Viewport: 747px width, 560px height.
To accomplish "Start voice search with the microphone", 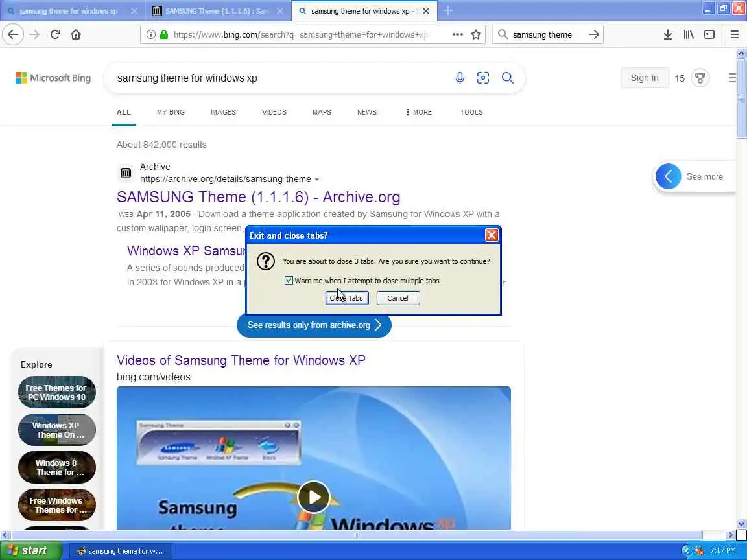I will (x=460, y=78).
